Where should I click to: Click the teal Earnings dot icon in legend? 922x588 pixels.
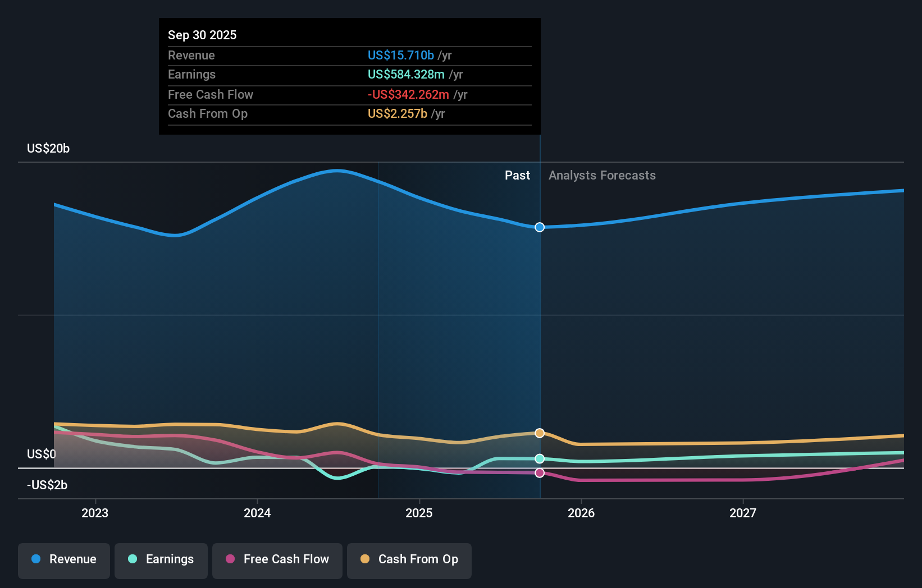[x=131, y=559]
